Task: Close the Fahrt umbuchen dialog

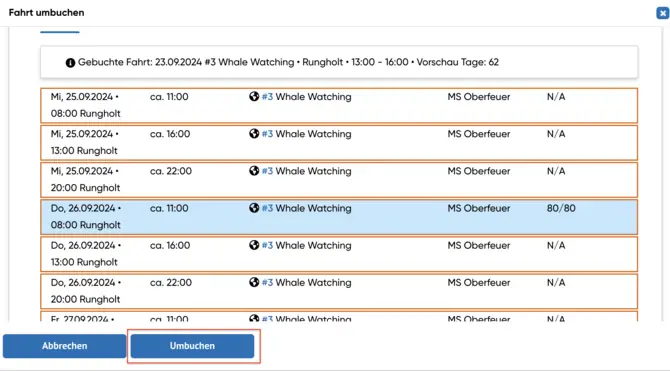Action: (x=662, y=13)
